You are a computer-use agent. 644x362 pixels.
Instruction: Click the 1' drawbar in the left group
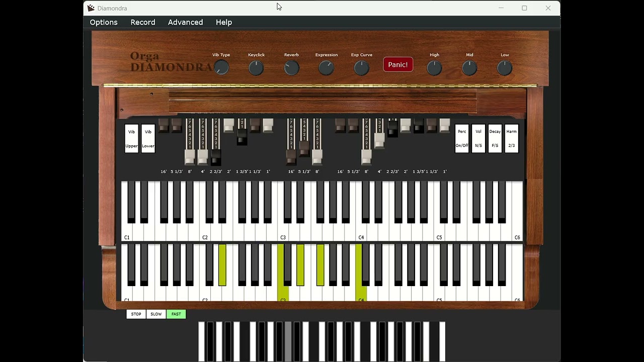pos(268,126)
